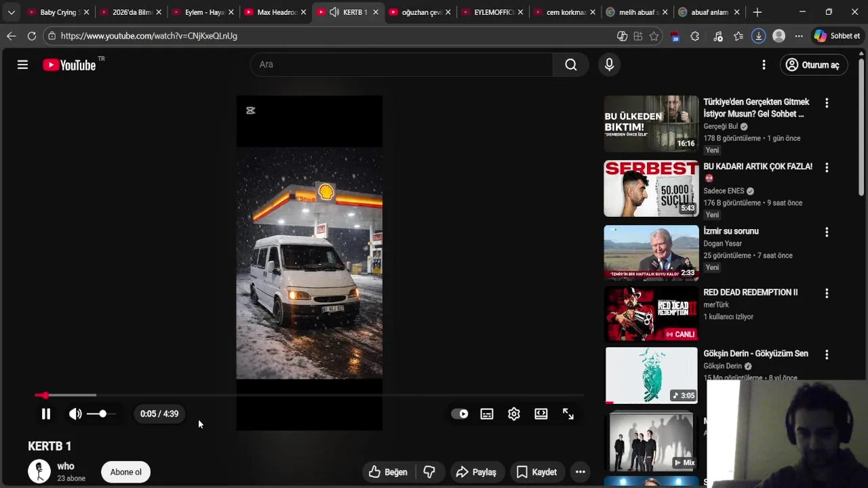Toggle the autoplay switch

460,413
